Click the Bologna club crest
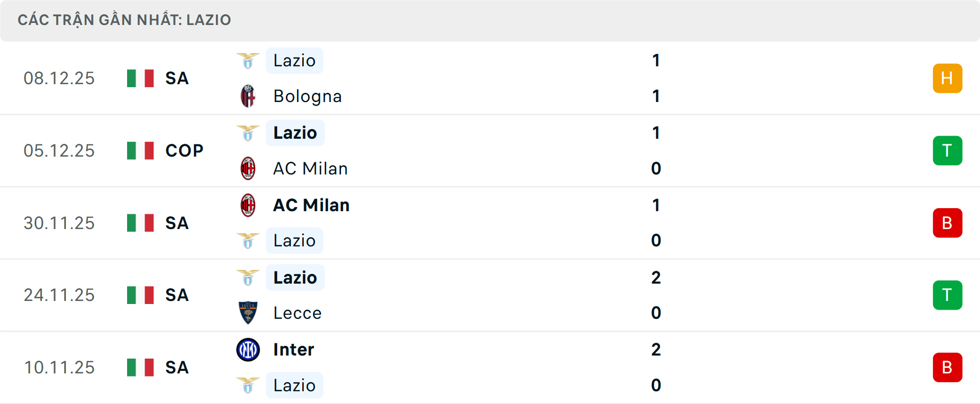The width and height of the screenshot is (980, 404). 248,96
